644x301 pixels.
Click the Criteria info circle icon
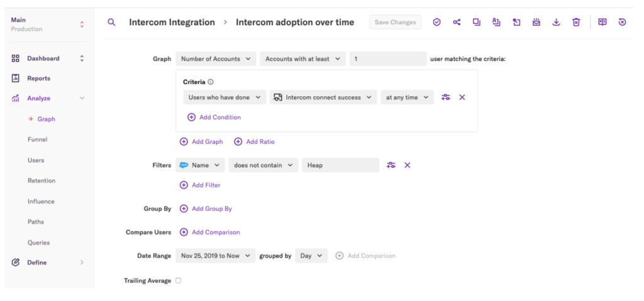click(x=211, y=82)
